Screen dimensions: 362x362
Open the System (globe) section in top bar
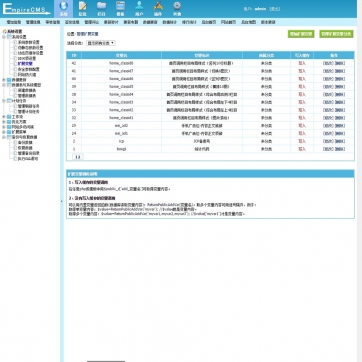tap(63, 9)
